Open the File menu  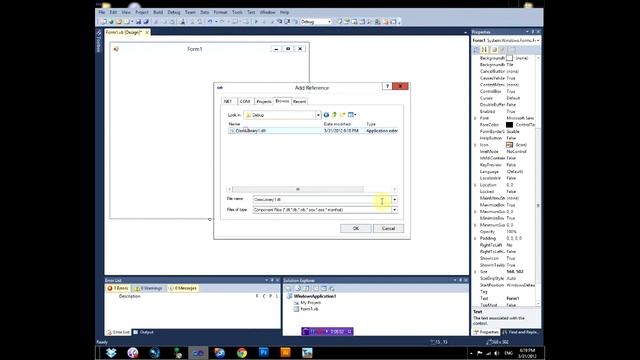(x=102, y=12)
